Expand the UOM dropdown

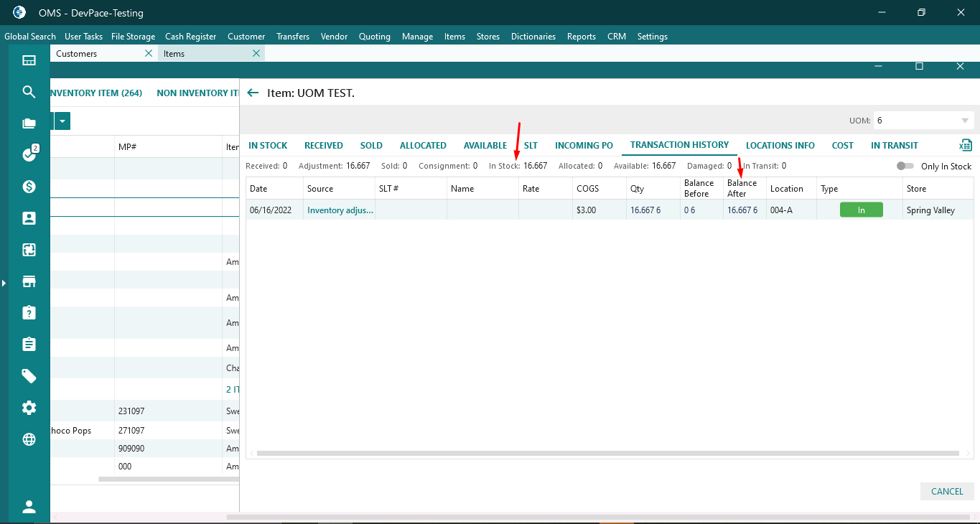964,121
